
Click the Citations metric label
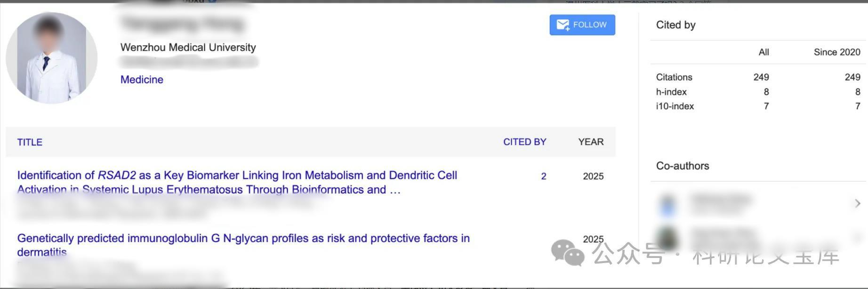coord(674,77)
